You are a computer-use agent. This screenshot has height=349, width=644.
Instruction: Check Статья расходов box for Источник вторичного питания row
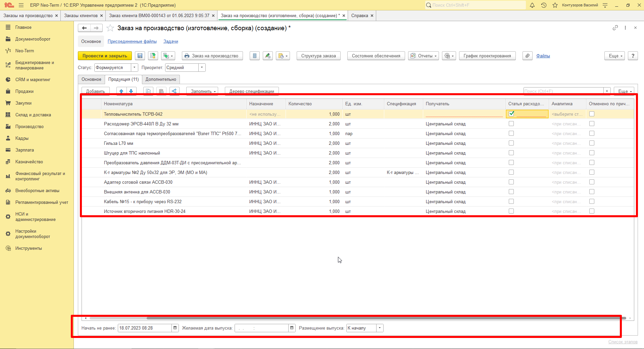pyautogui.click(x=511, y=211)
